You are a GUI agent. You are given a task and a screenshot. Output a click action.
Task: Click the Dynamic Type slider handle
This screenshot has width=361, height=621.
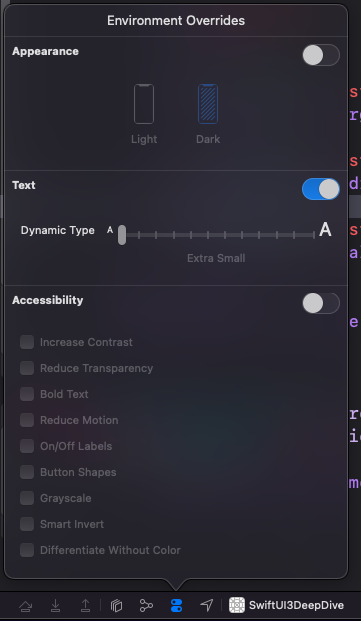tap(122, 235)
